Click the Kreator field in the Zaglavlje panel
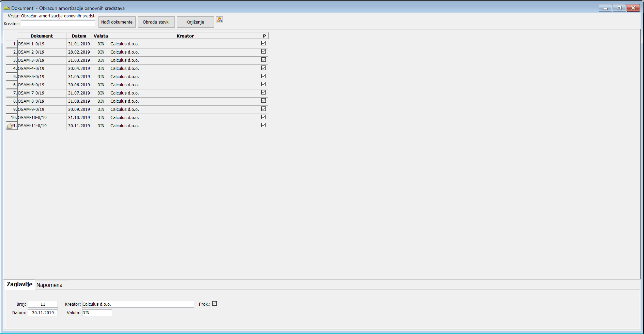The height and width of the screenshot is (334, 644). [x=138, y=304]
